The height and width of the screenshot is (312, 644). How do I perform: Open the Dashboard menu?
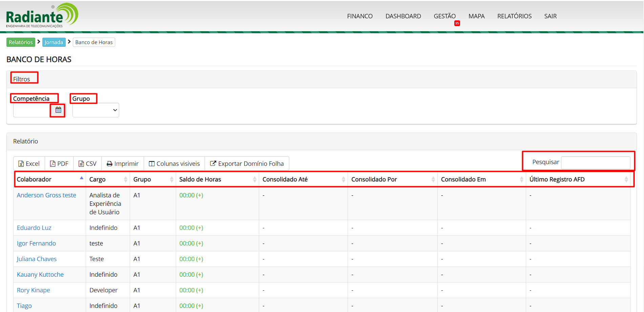pos(403,16)
